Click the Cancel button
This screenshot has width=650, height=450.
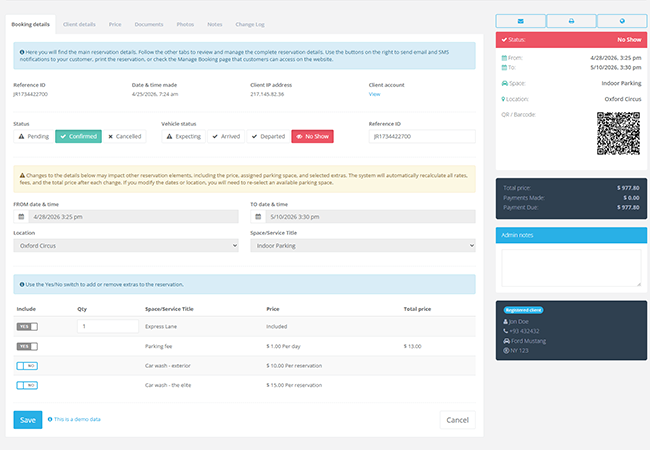[x=458, y=420]
